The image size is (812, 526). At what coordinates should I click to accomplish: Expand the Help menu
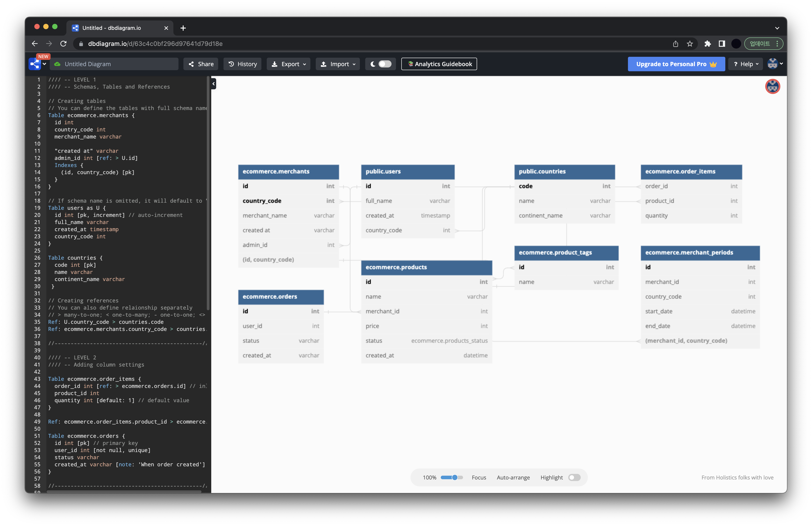coord(746,64)
